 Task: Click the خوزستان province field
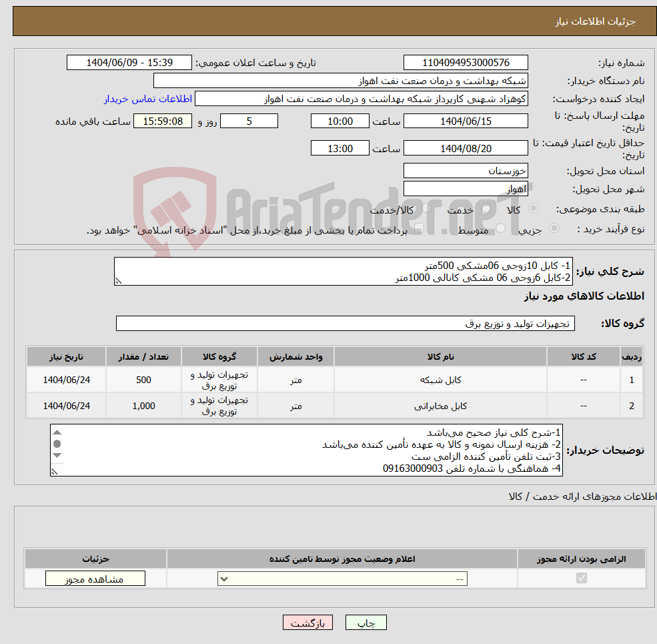click(466, 170)
